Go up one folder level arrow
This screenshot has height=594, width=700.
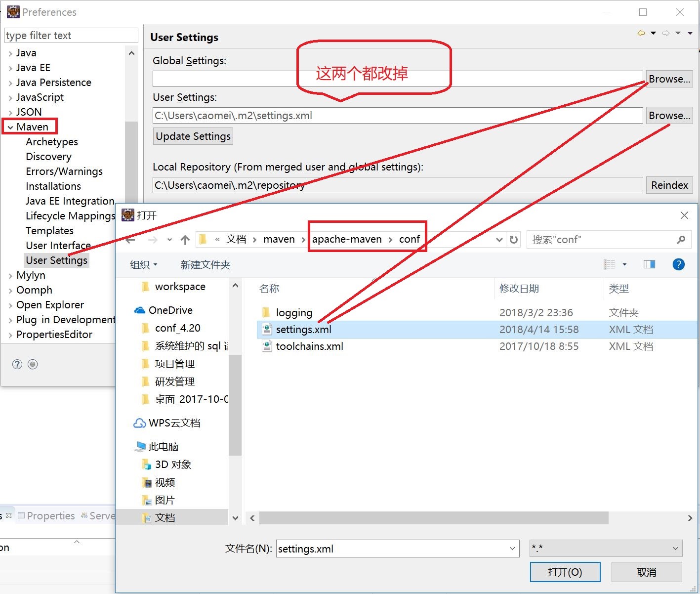185,240
